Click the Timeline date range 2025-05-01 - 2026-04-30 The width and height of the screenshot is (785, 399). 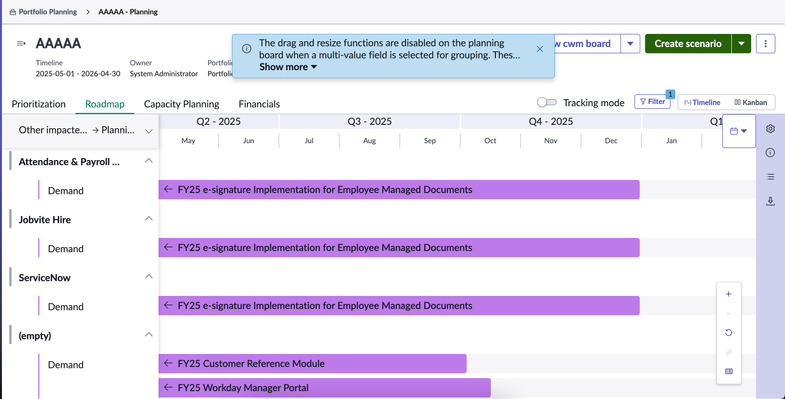pyautogui.click(x=78, y=74)
